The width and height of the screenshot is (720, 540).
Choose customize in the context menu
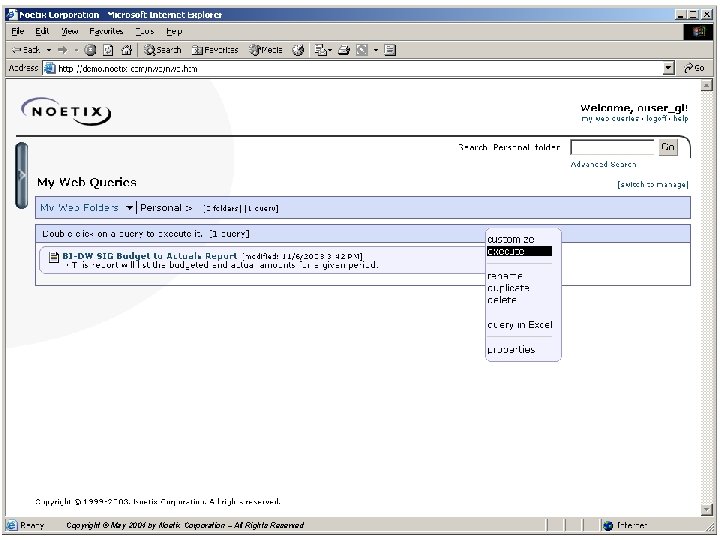(511, 239)
